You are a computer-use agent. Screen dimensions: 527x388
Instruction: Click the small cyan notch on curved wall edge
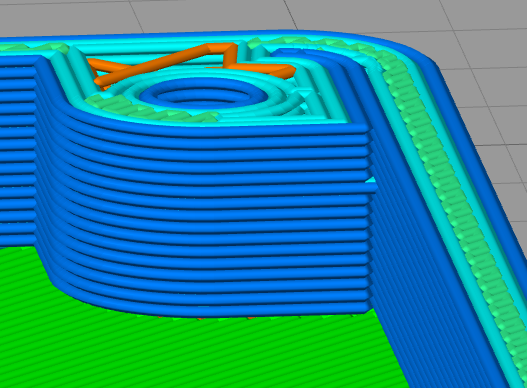tap(371, 180)
